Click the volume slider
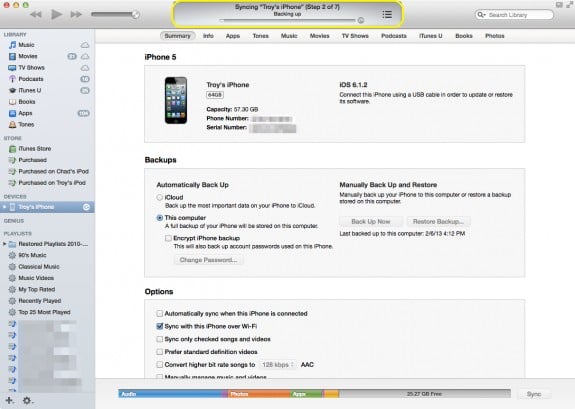This screenshot has width=575, height=409. (115, 14)
